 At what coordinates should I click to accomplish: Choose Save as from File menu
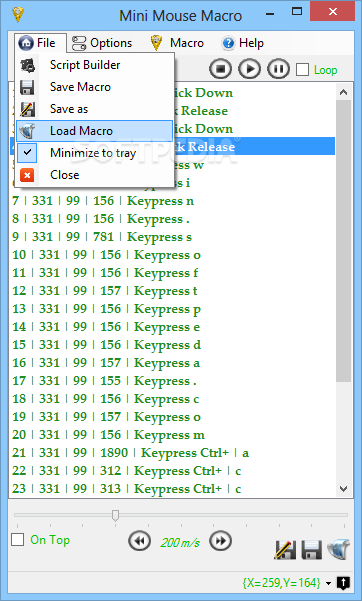(x=94, y=109)
